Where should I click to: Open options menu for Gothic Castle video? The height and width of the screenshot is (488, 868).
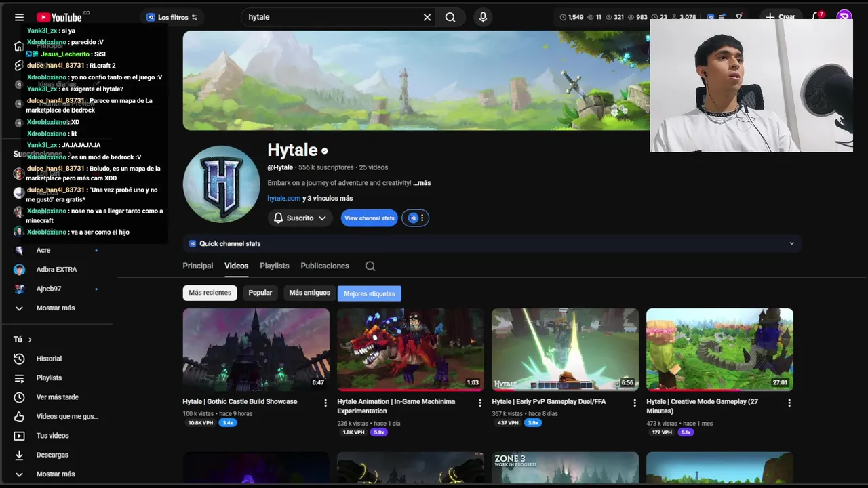(x=325, y=403)
